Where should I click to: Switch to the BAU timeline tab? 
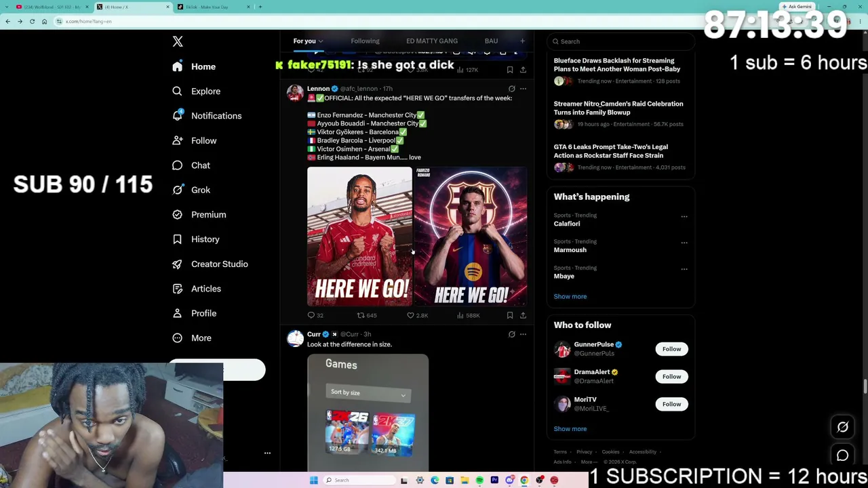click(x=491, y=41)
